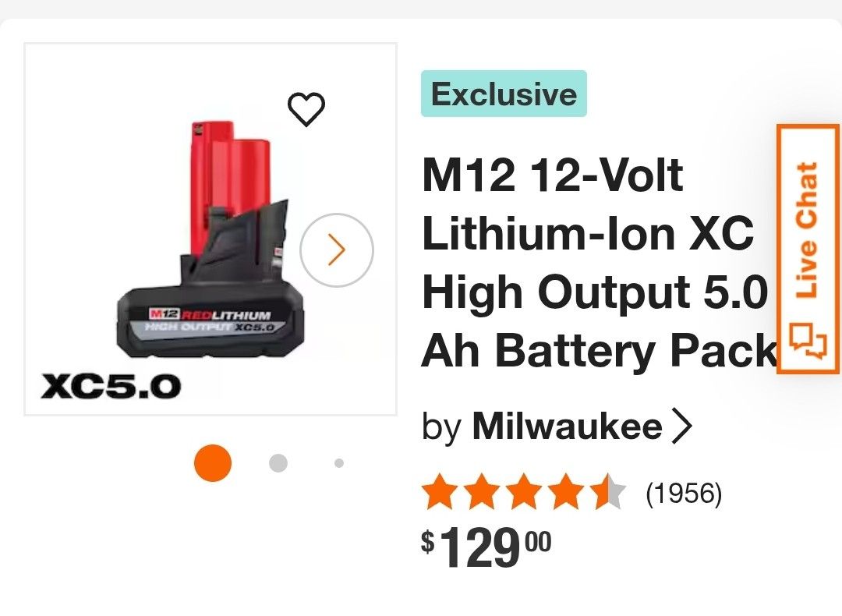Click the half-filled fifth star
The image size is (842, 616).
pyautogui.click(x=608, y=492)
